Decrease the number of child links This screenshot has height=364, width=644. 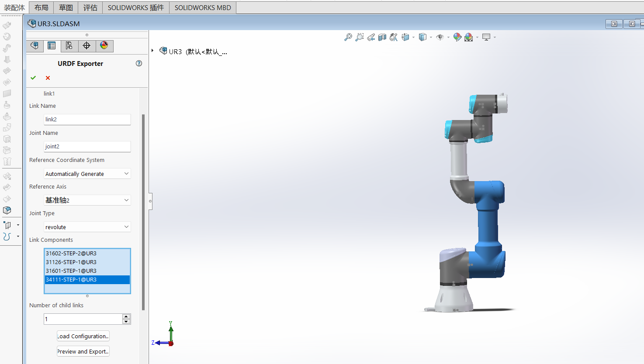(x=126, y=322)
